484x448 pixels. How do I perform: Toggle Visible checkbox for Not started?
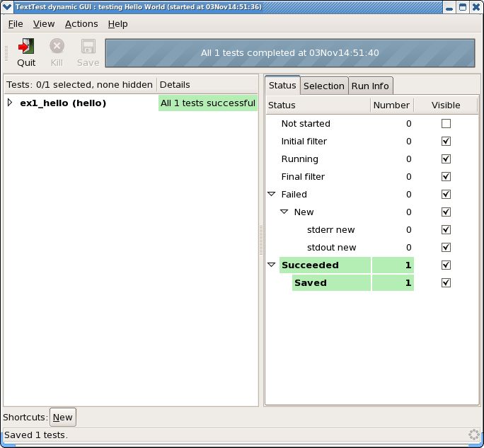tap(446, 124)
